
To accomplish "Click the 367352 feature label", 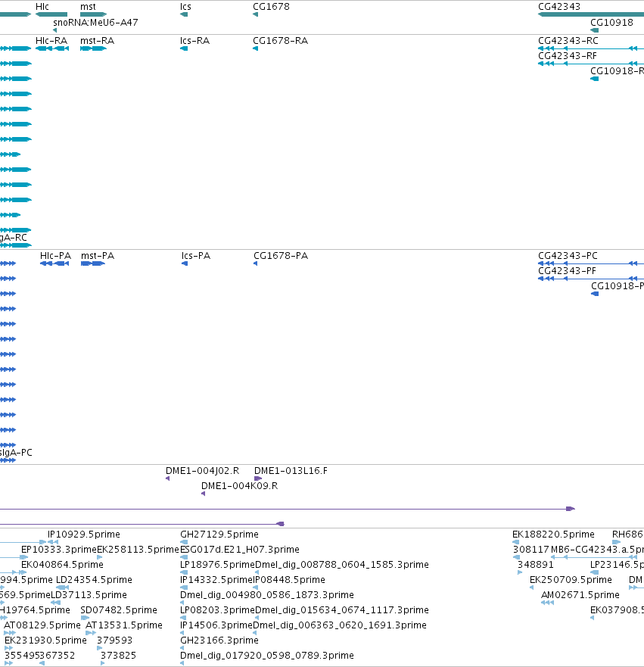I will [x=58, y=656].
